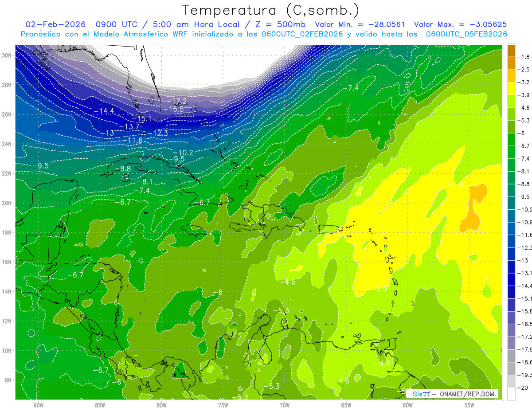Click the longitude axis label "60W"
Image resolution: width=532 pixels, height=411 pixels.
[x=408, y=405]
